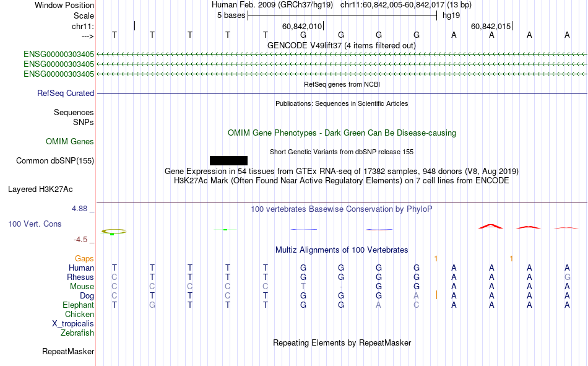Select the Human species label
The width and height of the screenshot is (588, 366).
[81, 268]
